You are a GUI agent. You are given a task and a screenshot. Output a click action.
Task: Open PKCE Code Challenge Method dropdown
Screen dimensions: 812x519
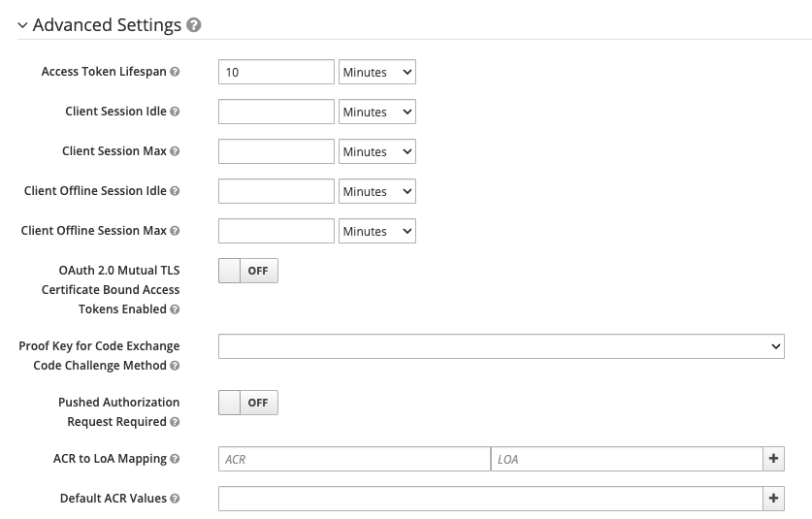(x=502, y=346)
